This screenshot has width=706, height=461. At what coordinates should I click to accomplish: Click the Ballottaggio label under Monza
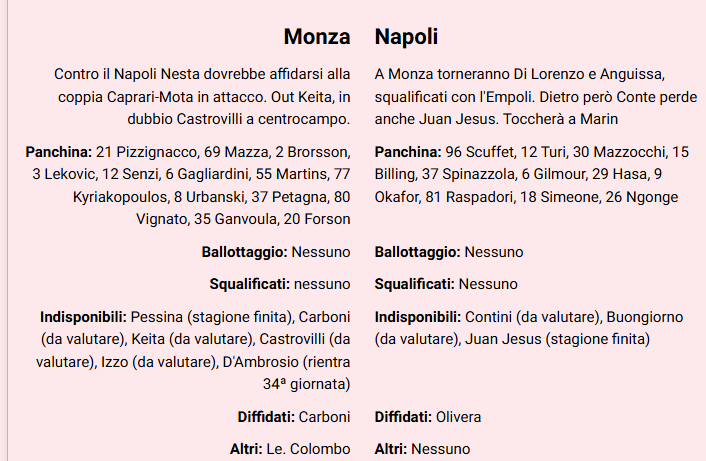pos(245,252)
